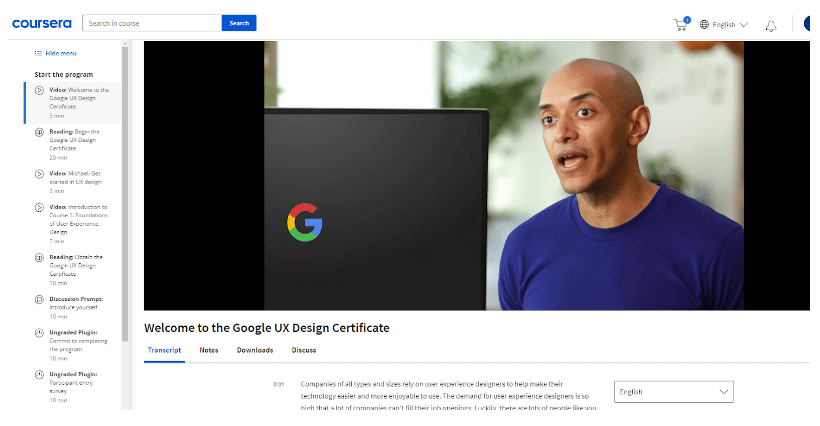The height and width of the screenshot is (426, 820).
Task: Click video title Welcome to the Google UX Design Certificate
Action: tap(267, 328)
